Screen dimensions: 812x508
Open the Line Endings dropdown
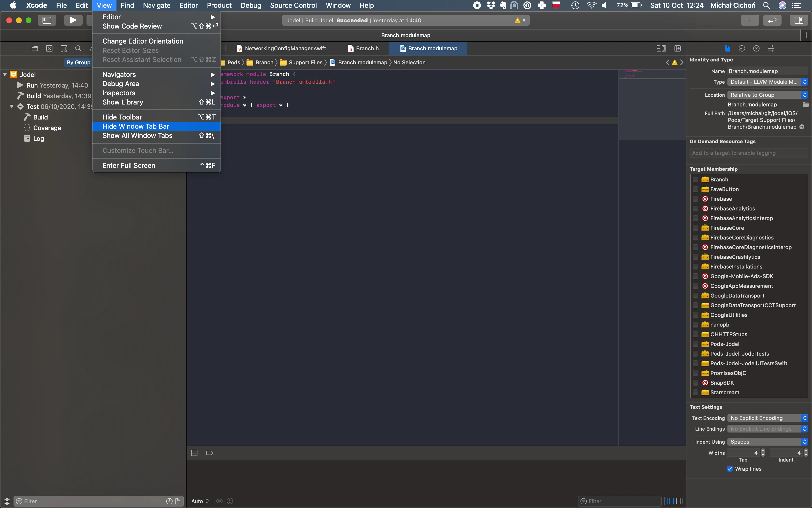click(x=767, y=429)
